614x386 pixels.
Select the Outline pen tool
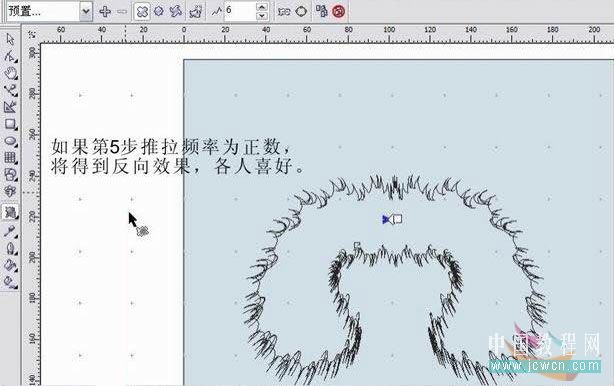point(10,248)
